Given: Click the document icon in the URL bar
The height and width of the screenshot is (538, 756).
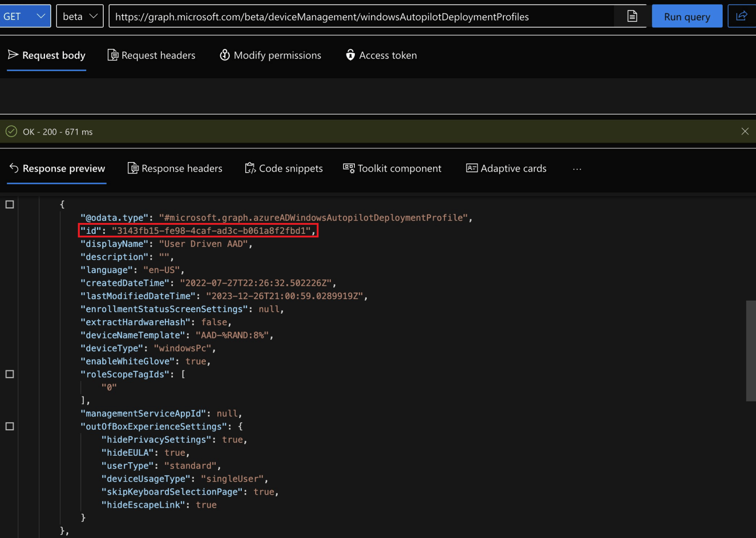Looking at the screenshot, I should (x=632, y=16).
